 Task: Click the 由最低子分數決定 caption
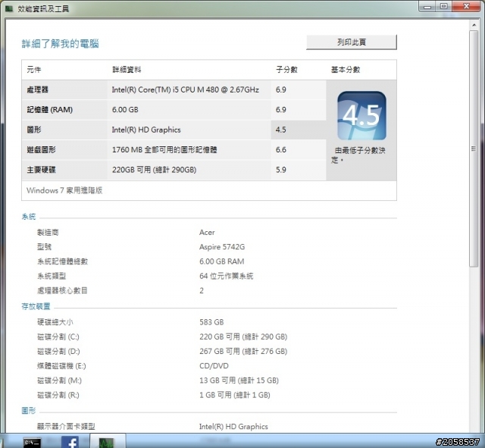358,155
